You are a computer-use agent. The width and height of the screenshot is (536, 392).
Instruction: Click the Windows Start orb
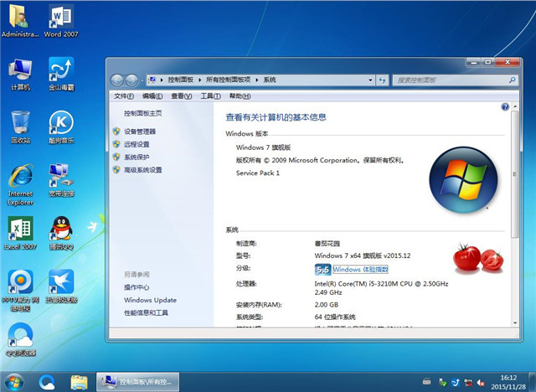click(x=14, y=382)
